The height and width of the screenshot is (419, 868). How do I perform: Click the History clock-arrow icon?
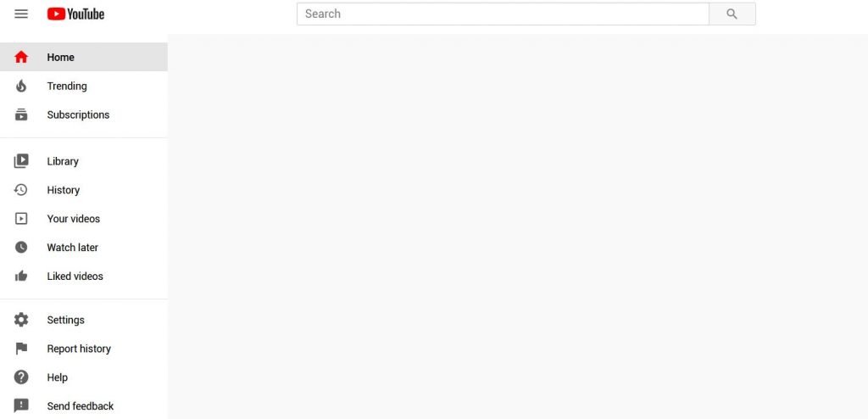pyautogui.click(x=21, y=190)
